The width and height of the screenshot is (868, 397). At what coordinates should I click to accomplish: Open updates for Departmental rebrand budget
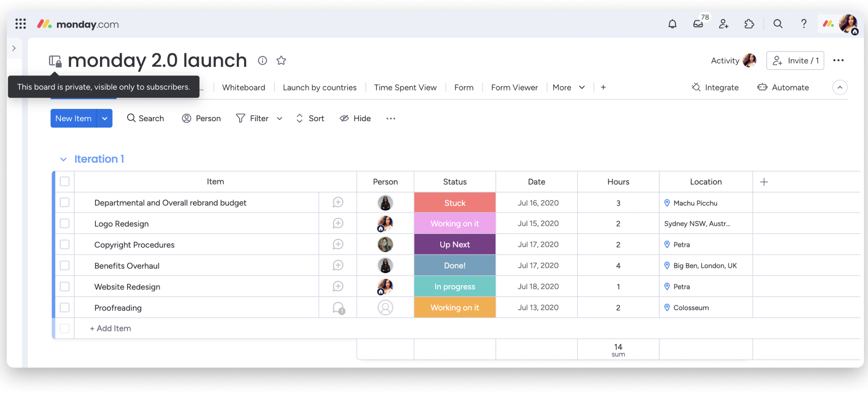[338, 203]
